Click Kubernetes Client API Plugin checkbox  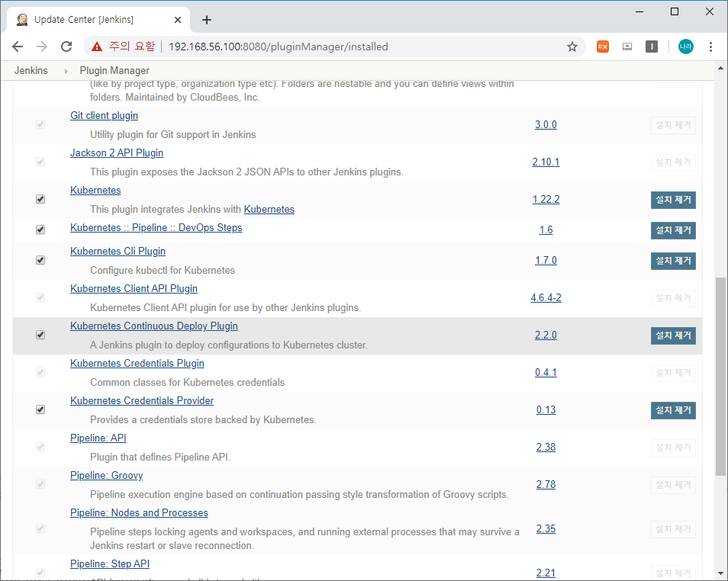pos(40,297)
